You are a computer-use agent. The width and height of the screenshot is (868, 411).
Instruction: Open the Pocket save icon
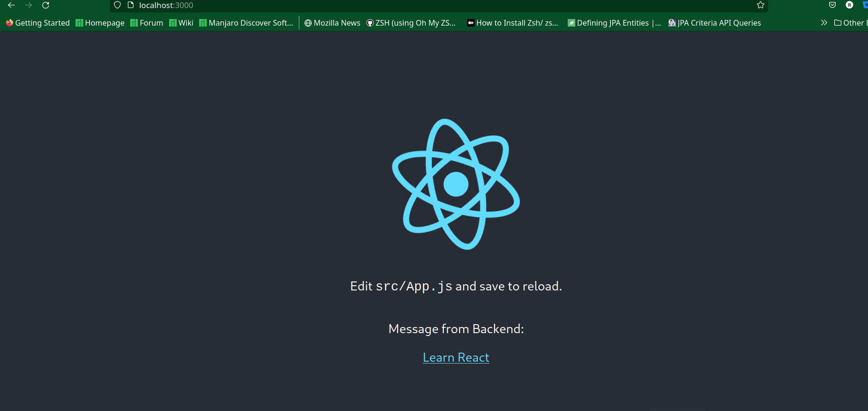click(x=832, y=5)
